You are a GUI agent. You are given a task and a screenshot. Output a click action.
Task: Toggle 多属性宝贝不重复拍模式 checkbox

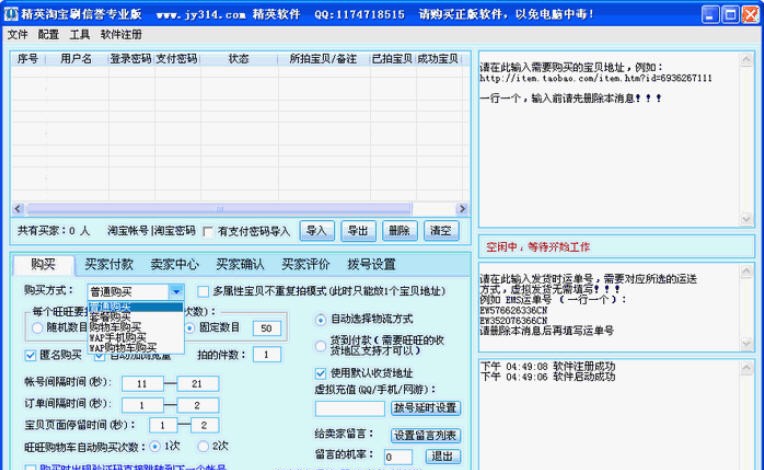coord(203,291)
